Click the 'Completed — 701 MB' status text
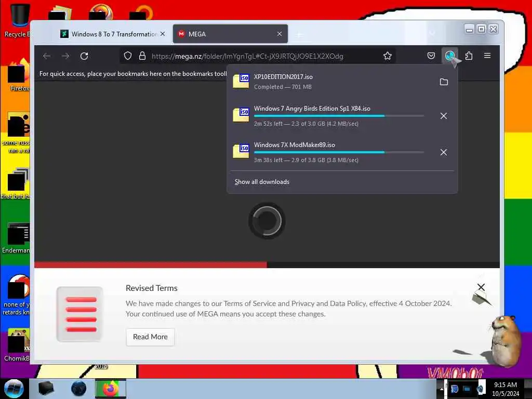The height and width of the screenshot is (399, 532). (x=283, y=87)
